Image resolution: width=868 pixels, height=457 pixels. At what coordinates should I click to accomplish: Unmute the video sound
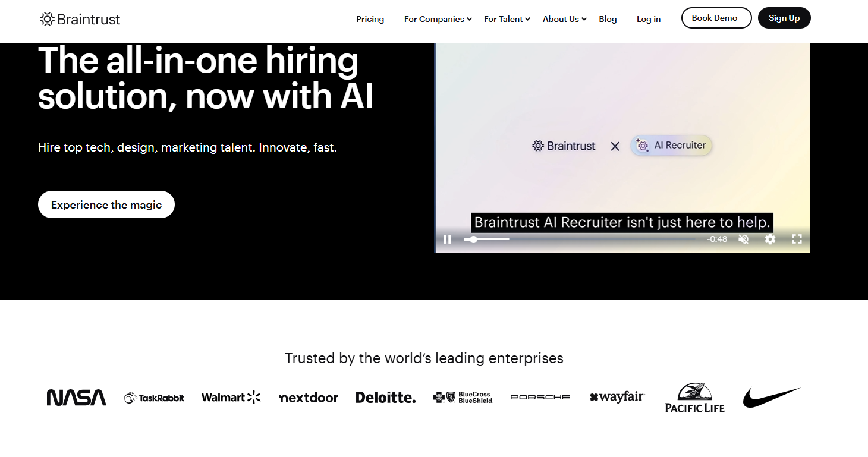(743, 239)
